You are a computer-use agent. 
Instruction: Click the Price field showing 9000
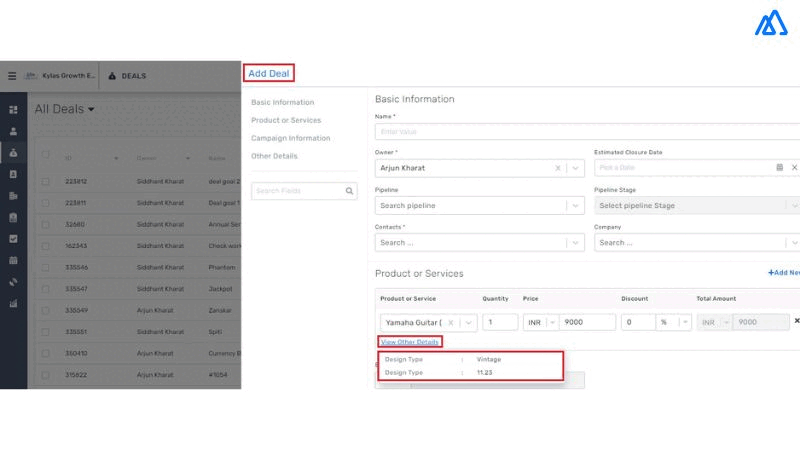587,322
